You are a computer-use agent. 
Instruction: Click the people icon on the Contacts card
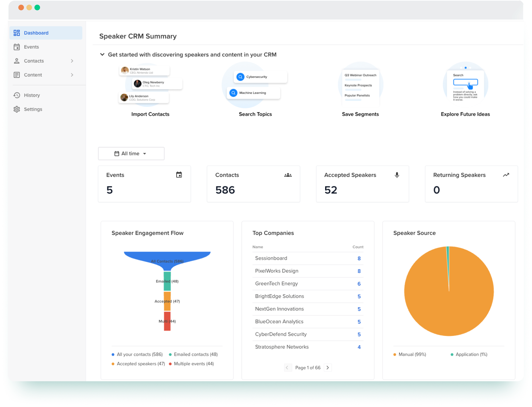click(288, 175)
